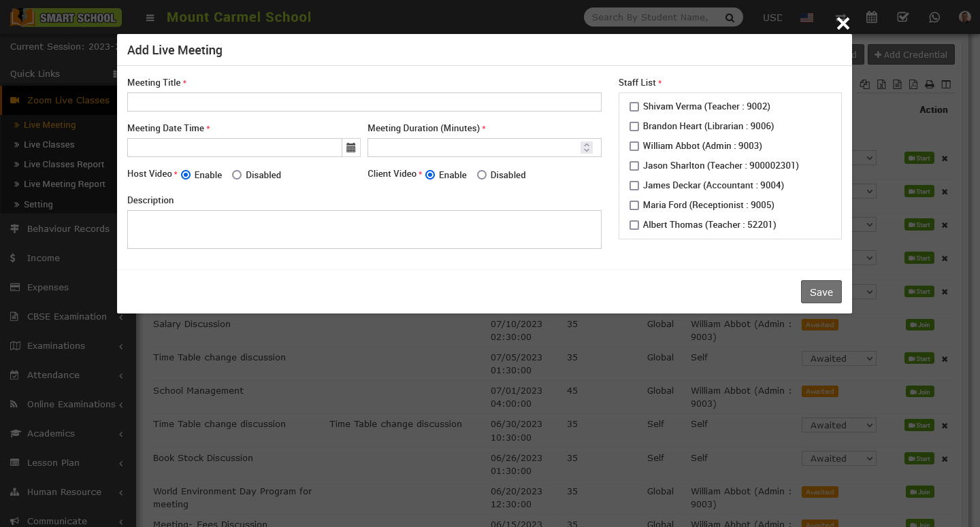Tick the Maria Ford staff checkbox
The height and width of the screenshot is (527, 980).
634,205
